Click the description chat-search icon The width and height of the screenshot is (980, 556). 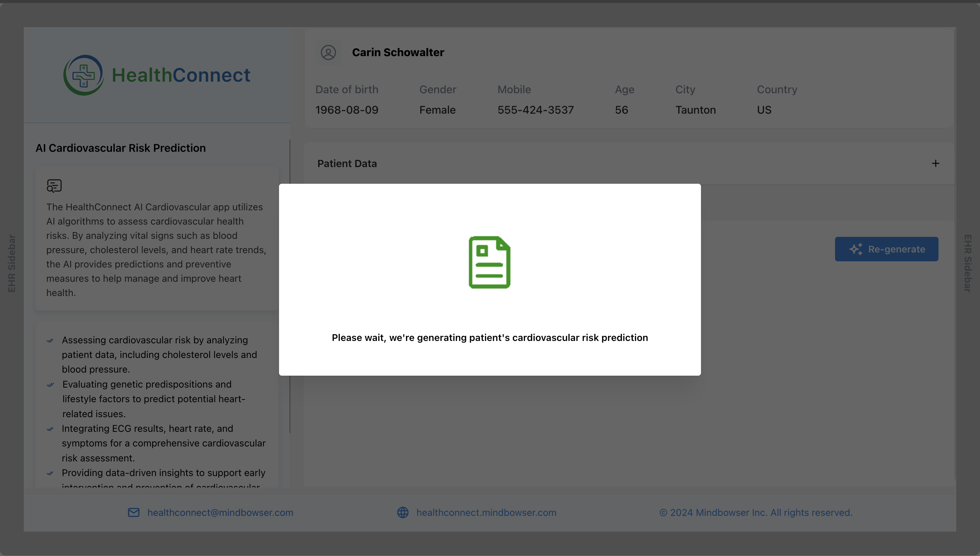tap(54, 186)
